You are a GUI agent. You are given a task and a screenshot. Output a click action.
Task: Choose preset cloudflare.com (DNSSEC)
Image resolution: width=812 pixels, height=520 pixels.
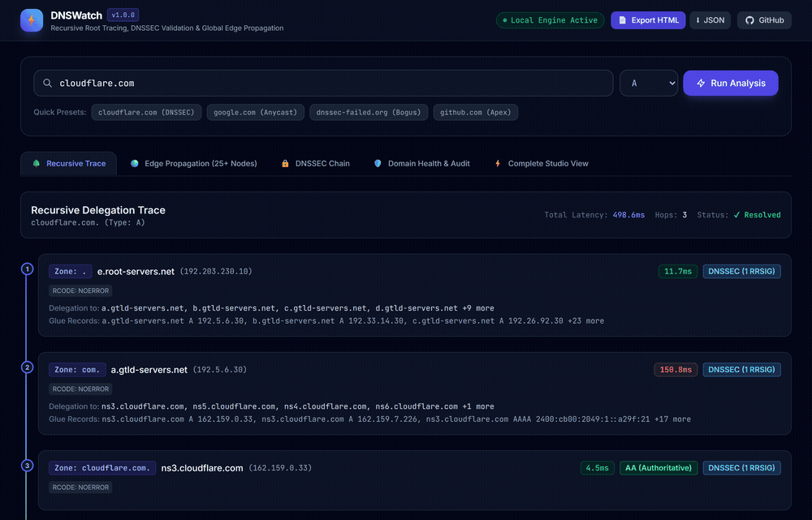(x=146, y=112)
